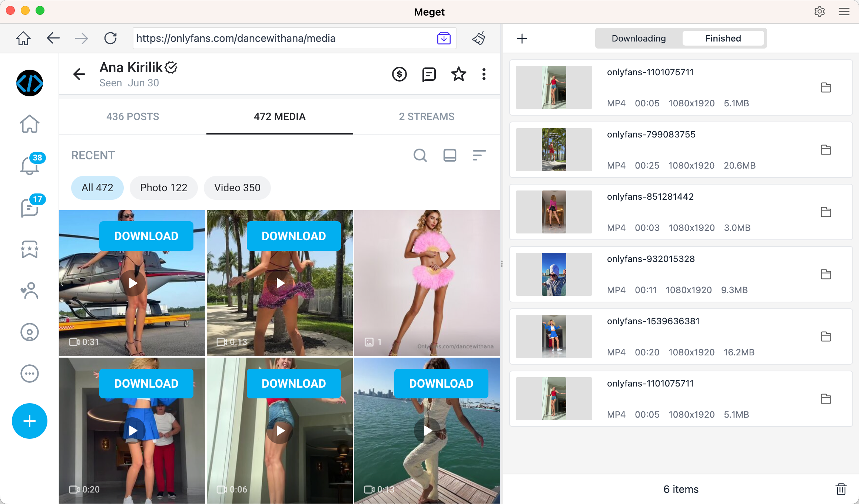Viewport: 859px width, 504px height.
Task: Open chats showing 17 unread
Action: [30, 208]
